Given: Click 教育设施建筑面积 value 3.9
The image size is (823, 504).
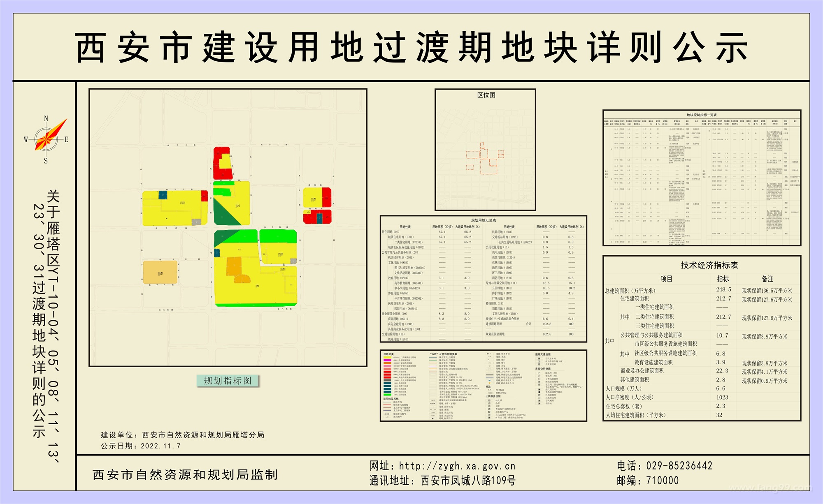Looking at the screenshot, I should coord(721,362).
